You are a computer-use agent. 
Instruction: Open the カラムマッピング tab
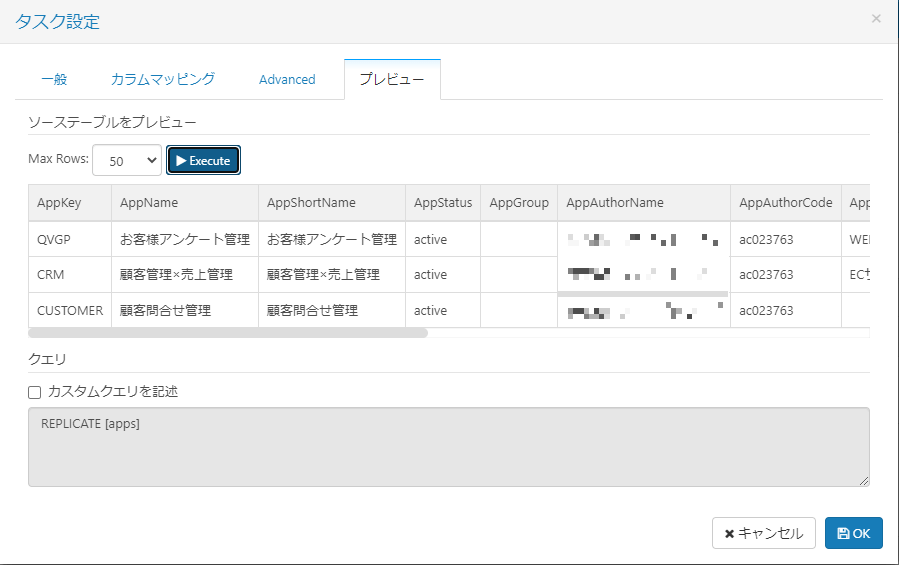point(162,79)
